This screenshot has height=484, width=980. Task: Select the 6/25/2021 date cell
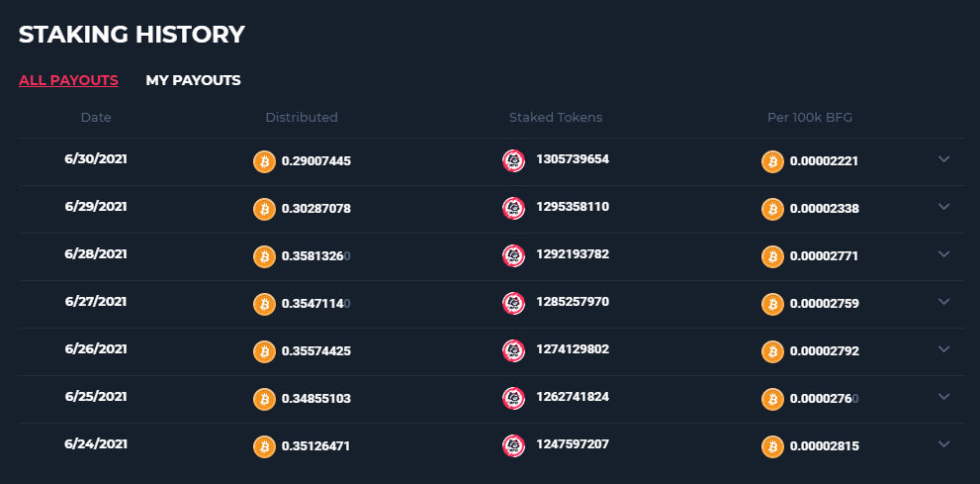pyautogui.click(x=96, y=397)
